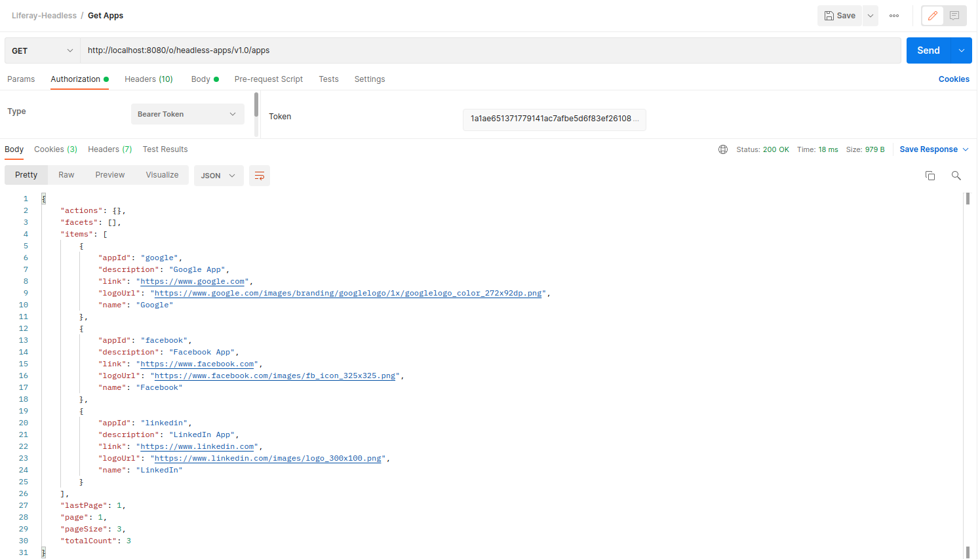The height and width of the screenshot is (559, 980).
Task: Switch to the Preview view mode
Action: click(x=110, y=175)
